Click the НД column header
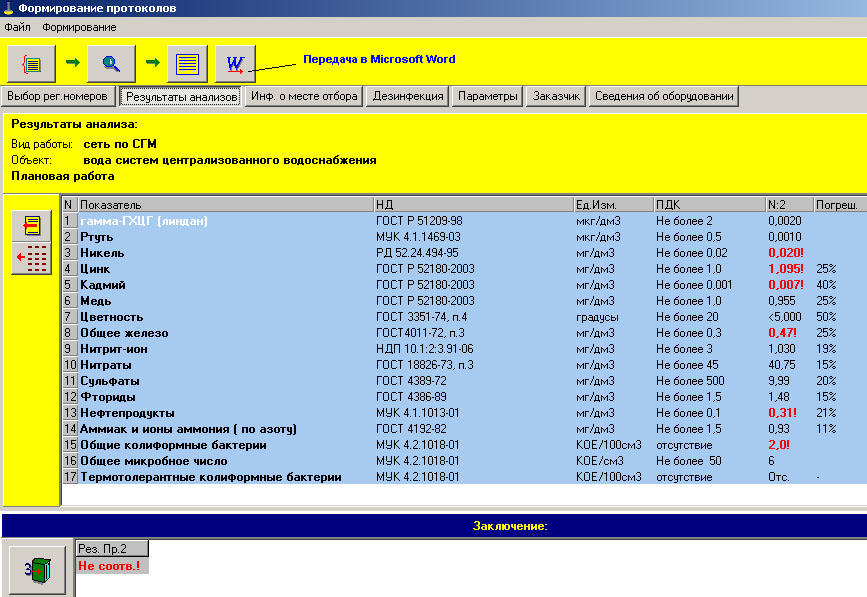Image resolution: width=867 pixels, height=597 pixels. (474, 205)
